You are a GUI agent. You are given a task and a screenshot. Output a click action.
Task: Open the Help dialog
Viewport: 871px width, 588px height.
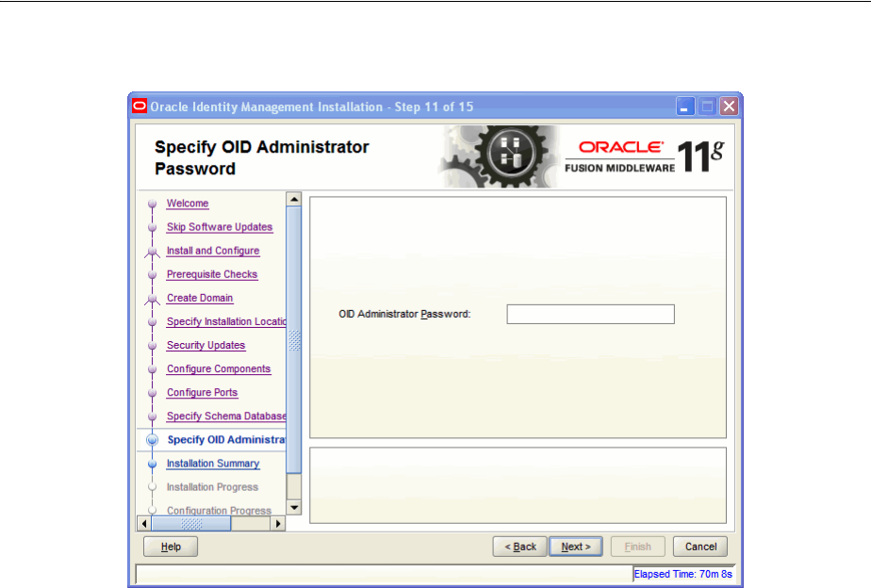pyautogui.click(x=171, y=547)
